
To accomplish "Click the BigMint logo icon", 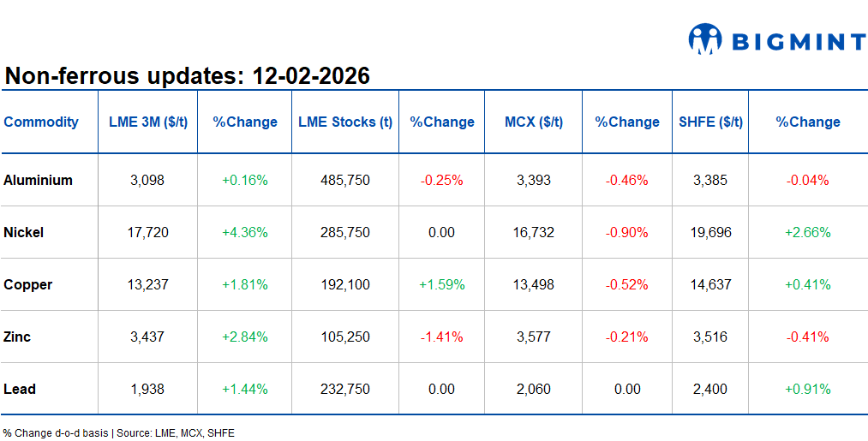I will tap(705, 39).
